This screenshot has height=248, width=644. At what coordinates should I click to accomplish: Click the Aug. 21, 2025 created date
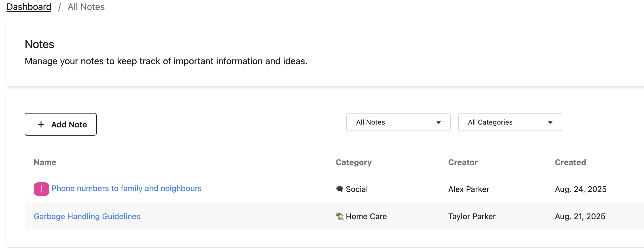point(580,216)
